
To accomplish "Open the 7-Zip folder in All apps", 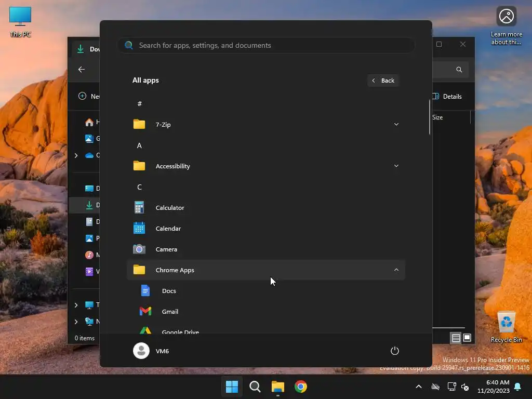I will pos(265,125).
